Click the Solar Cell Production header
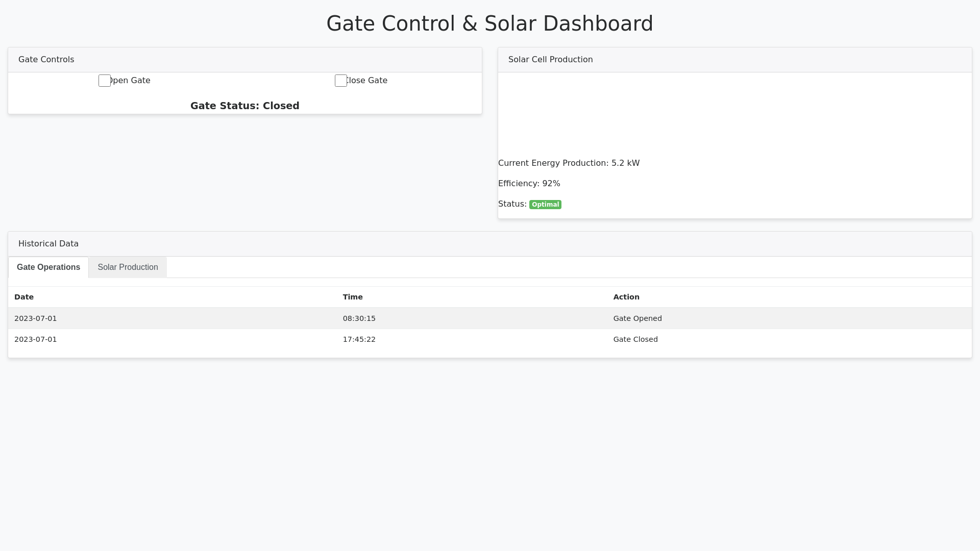This screenshot has width=980, height=551. click(x=550, y=59)
